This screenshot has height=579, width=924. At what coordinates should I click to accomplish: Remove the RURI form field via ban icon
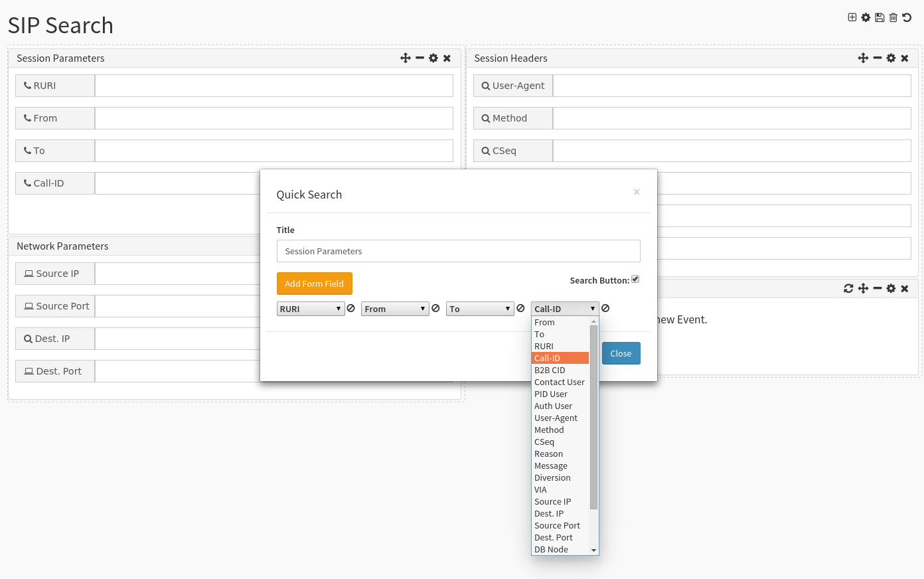(x=351, y=308)
